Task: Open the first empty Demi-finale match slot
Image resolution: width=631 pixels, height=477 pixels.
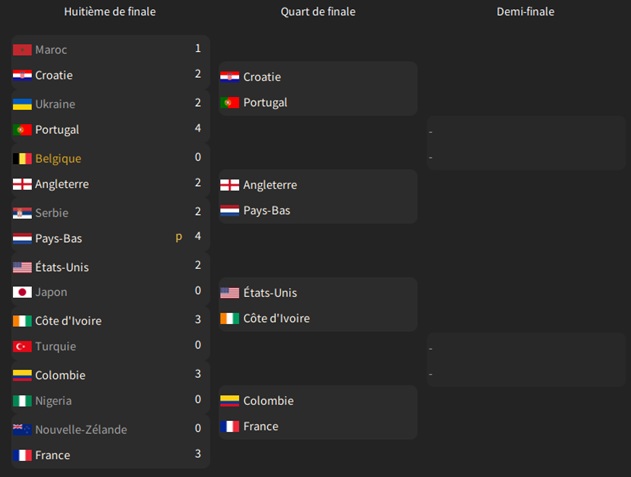Action: click(526, 143)
